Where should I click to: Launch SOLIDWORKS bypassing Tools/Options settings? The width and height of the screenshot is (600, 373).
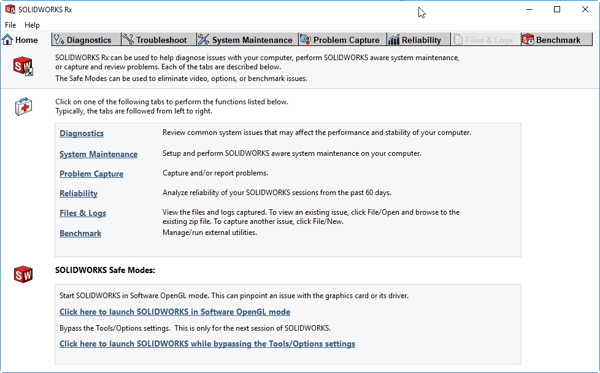click(207, 344)
